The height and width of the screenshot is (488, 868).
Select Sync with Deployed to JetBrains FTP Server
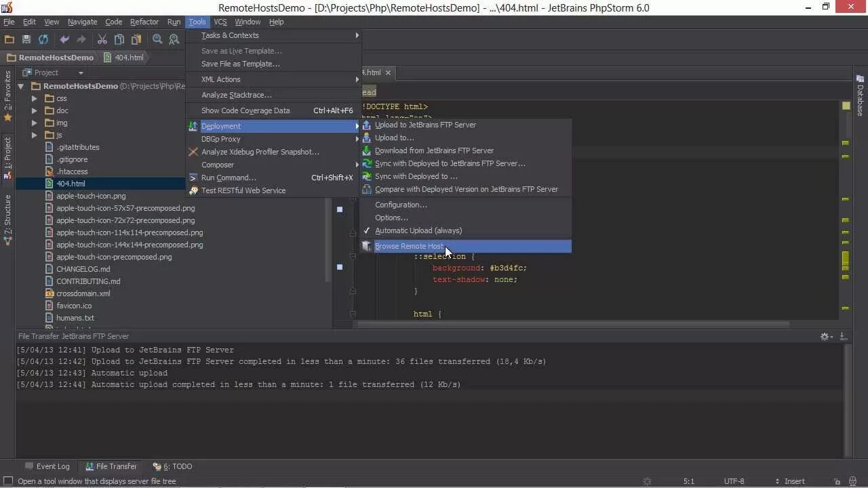[465, 163]
